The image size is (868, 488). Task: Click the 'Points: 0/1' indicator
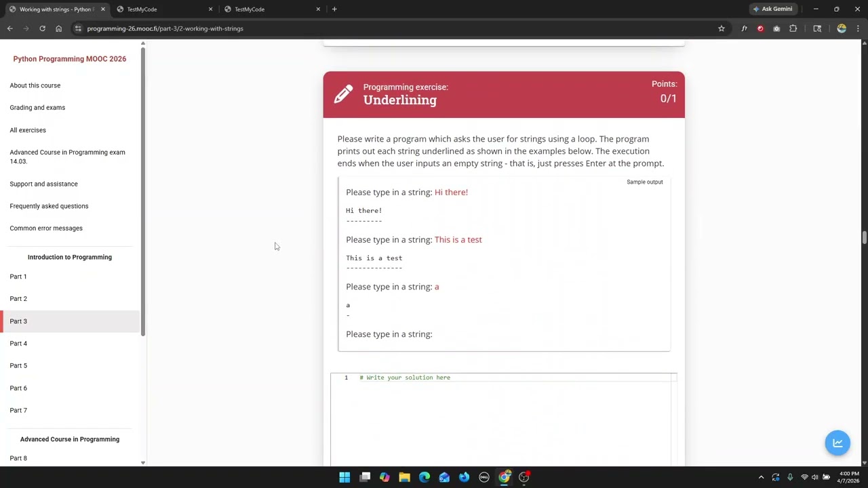point(664,92)
